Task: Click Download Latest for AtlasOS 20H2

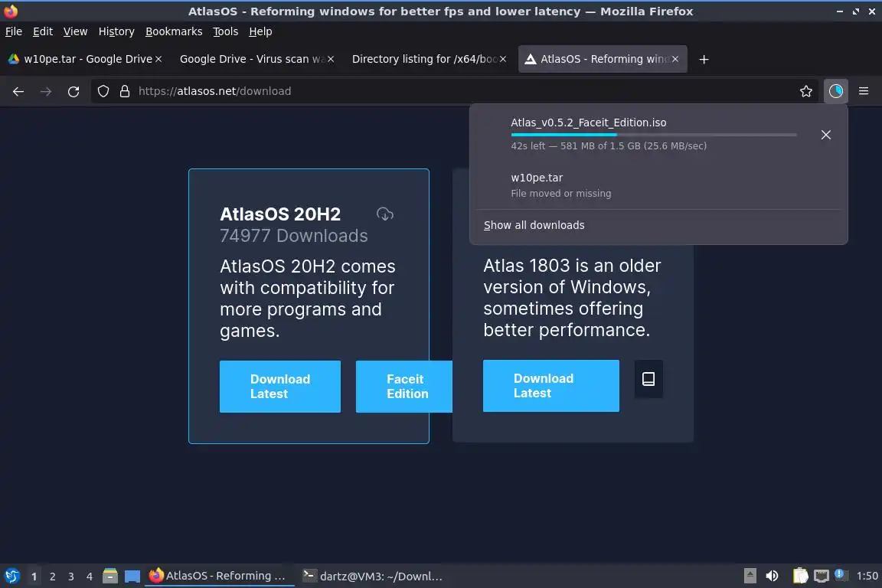Action: pos(280,387)
